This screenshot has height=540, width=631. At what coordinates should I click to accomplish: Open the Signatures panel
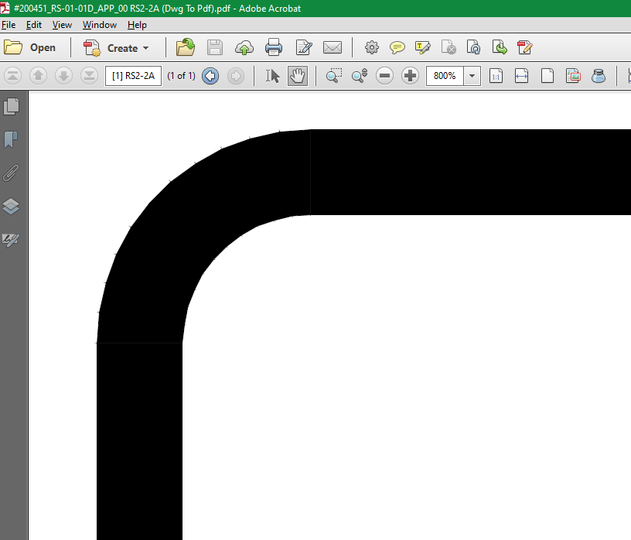pyautogui.click(x=11, y=240)
